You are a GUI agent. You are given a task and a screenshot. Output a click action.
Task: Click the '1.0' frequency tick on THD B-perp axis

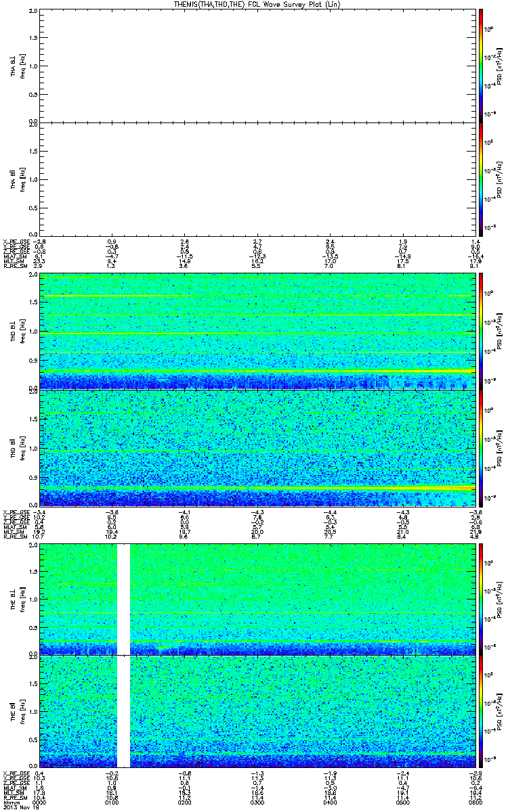click(33, 331)
